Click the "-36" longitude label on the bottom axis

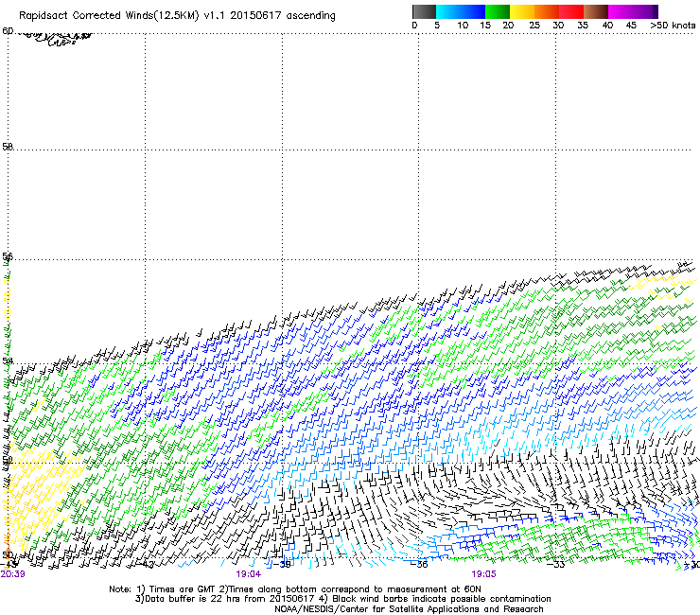(421, 564)
